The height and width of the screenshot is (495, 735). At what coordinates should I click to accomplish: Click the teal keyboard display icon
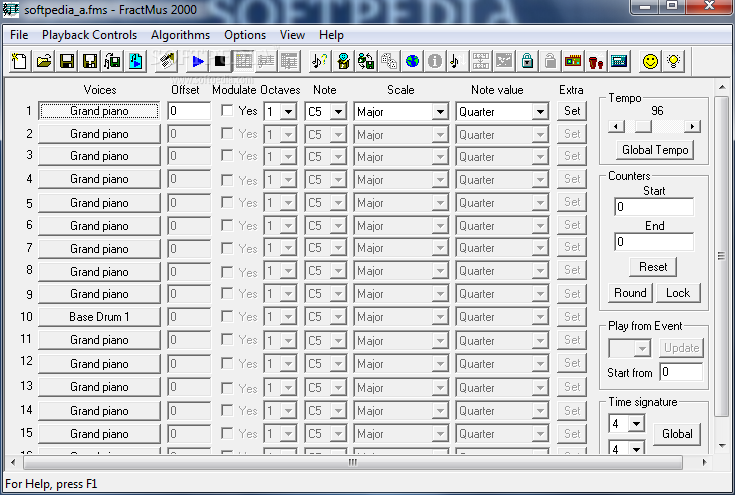click(x=619, y=61)
